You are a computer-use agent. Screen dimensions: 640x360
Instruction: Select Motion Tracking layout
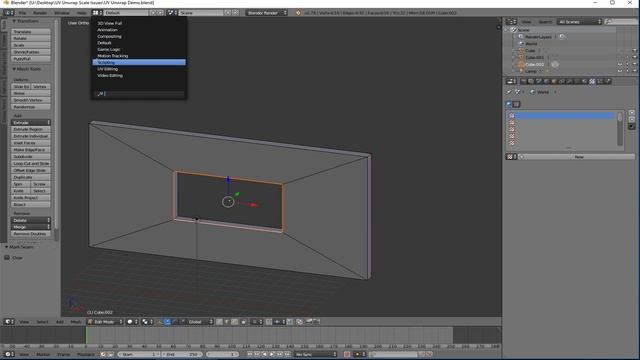139,56
